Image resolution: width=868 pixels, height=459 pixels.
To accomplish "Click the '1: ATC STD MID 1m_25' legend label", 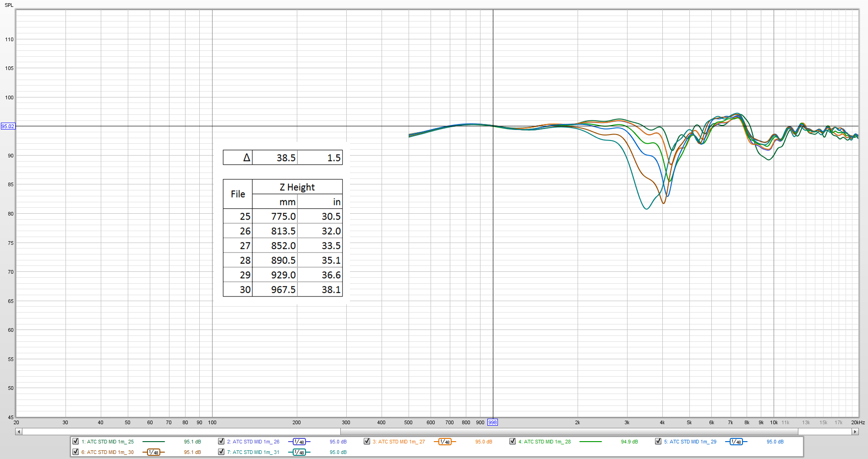I will click(x=108, y=442).
